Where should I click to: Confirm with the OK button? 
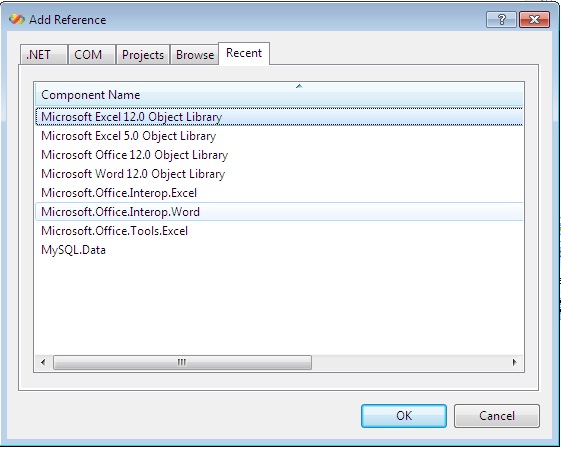click(x=404, y=416)
